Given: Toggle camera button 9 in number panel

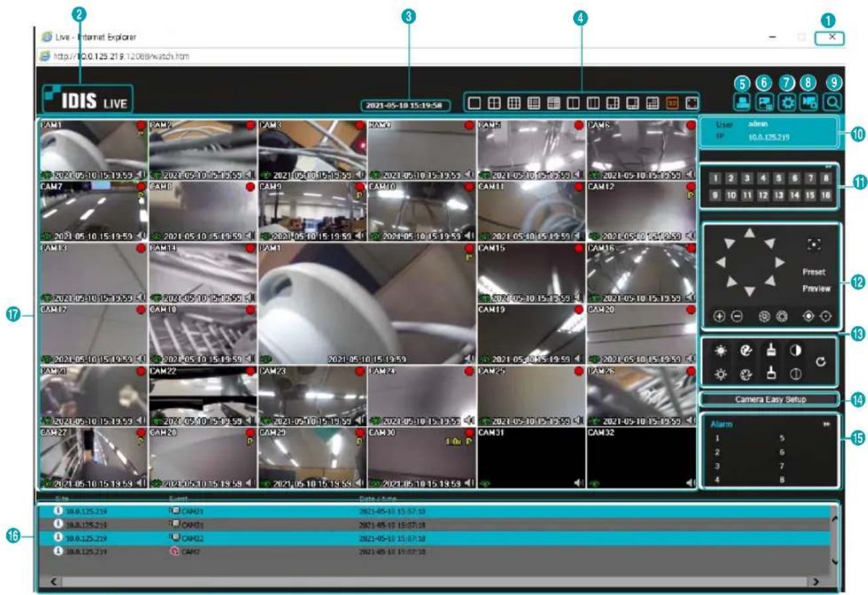Looking at the screenshot, I should (715, 195).
